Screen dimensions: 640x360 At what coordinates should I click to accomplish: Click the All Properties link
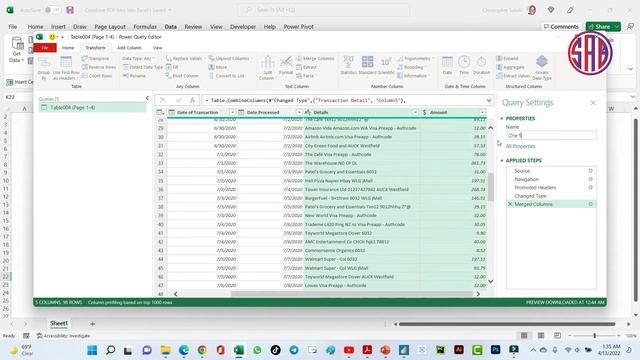(520, 146)
